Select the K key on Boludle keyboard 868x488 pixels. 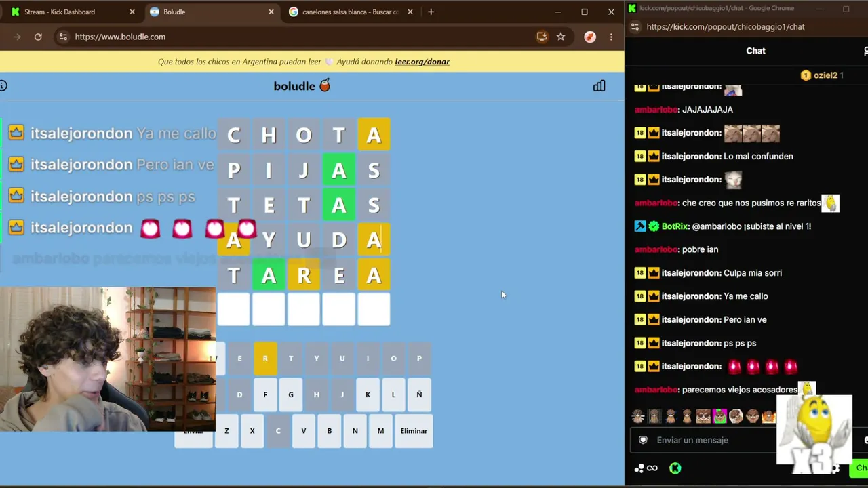368,394
